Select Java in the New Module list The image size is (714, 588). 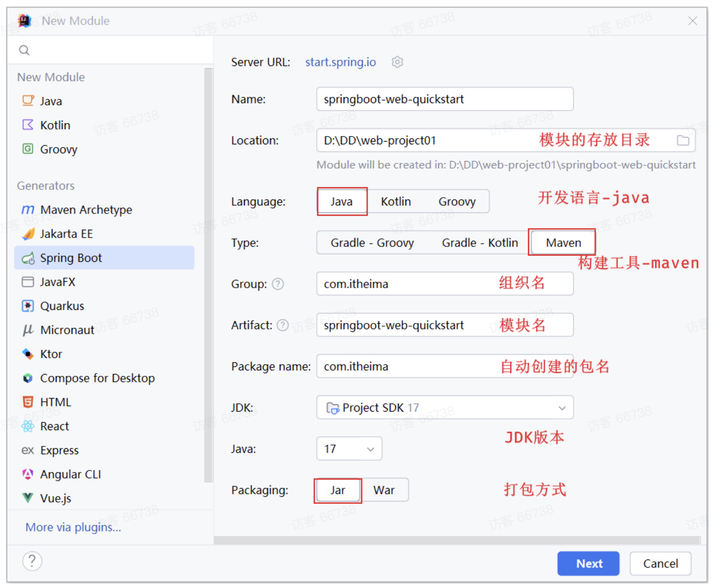coord(104,101)
